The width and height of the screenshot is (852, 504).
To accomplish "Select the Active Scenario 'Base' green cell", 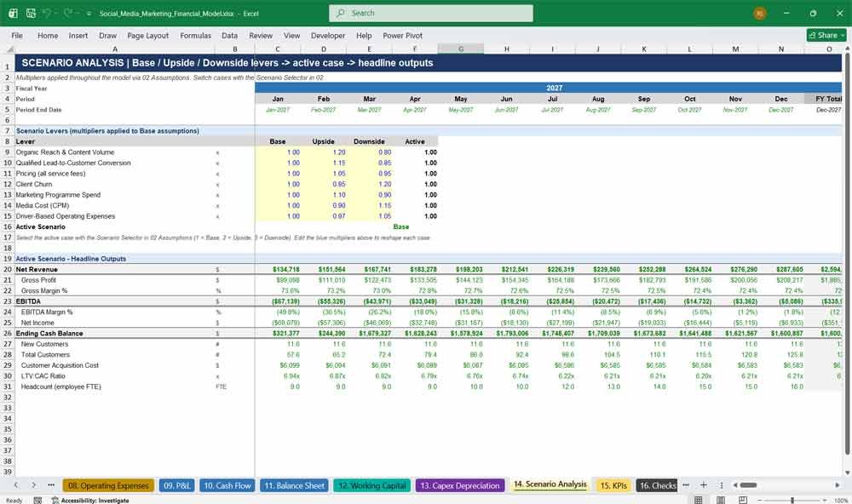I will coord(401,227).
